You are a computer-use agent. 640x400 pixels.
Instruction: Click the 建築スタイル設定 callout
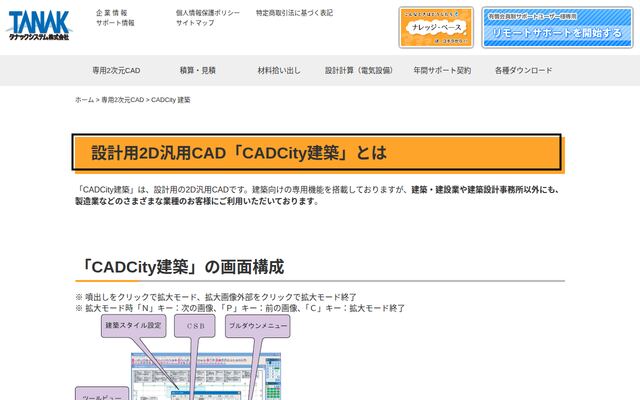click(134, 326)
